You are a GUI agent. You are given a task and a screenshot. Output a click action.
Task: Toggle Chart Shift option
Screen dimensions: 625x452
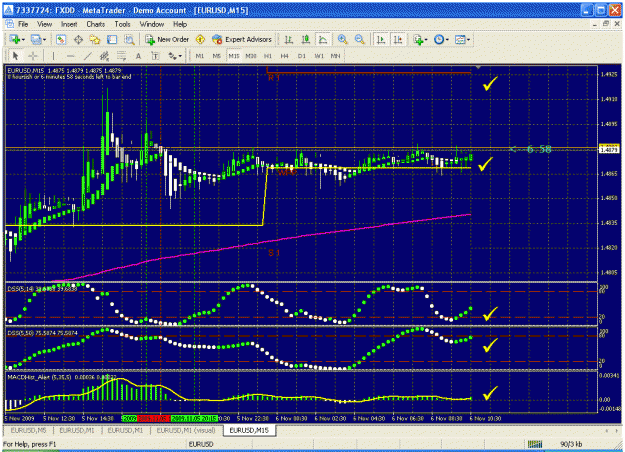[398, 39]
